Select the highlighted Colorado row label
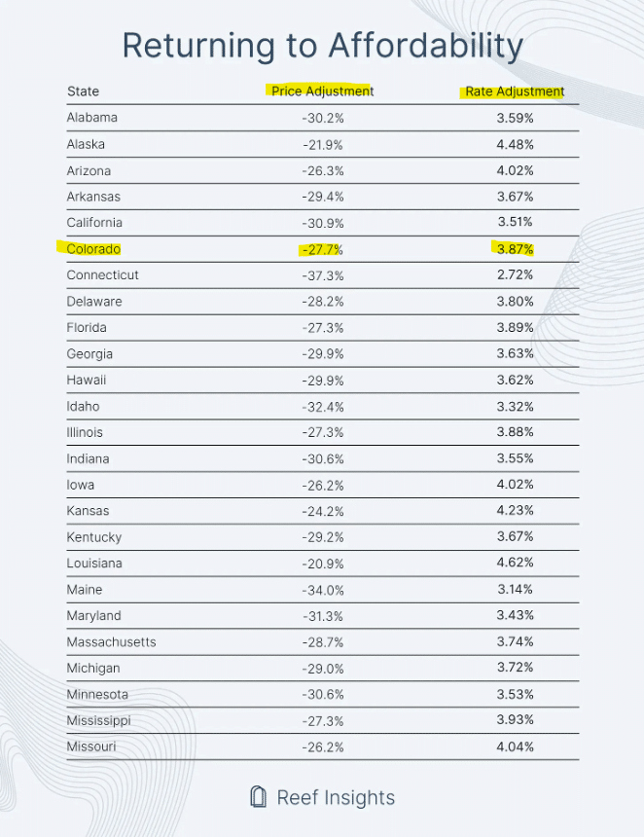The height and width of the screenshot is (837, 644). tap(93, 249)
